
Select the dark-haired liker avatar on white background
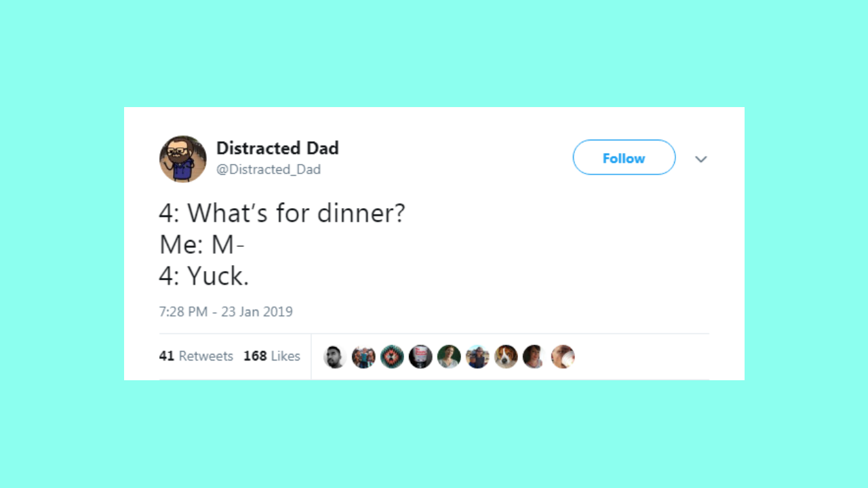point(534,357)
